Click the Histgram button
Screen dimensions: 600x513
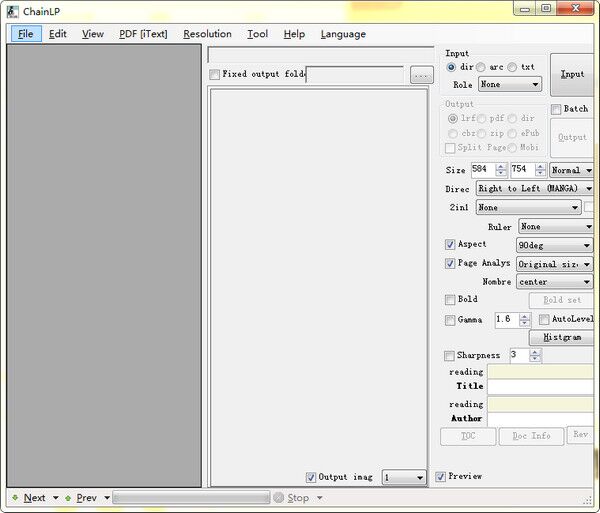tap(562, 338)
